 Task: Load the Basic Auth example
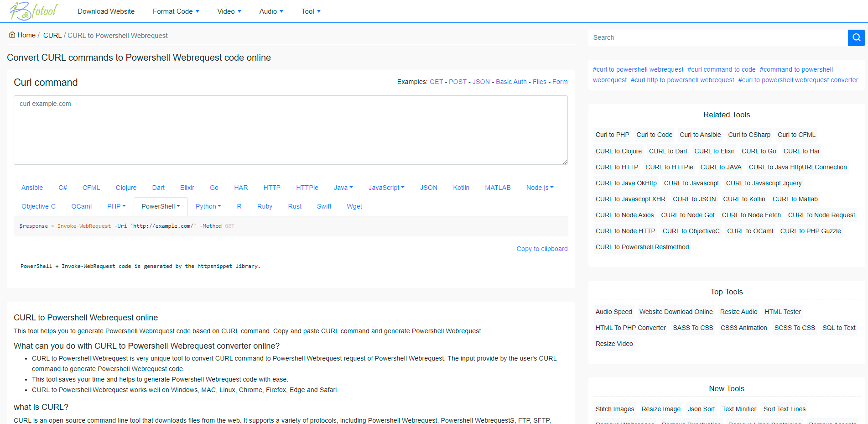pos(511,82)
